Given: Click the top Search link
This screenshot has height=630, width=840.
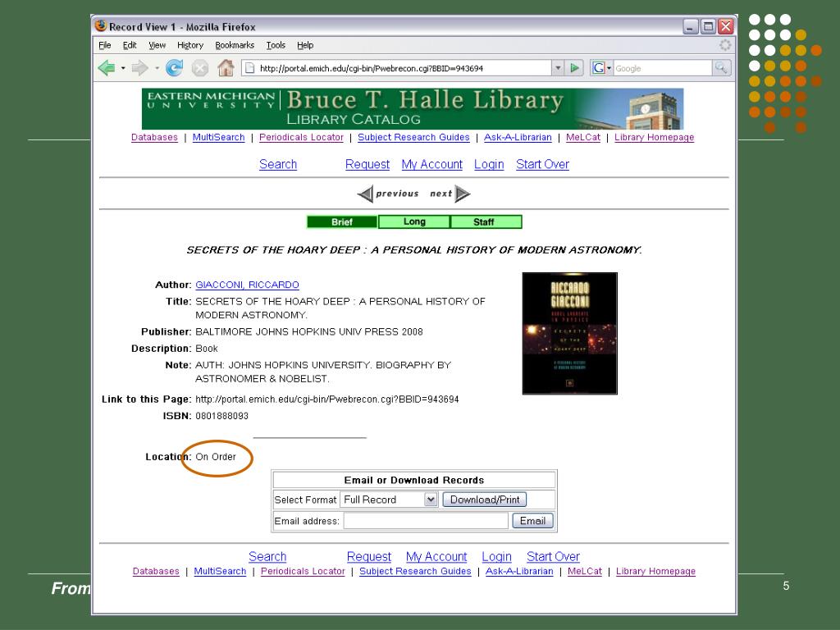Looking at the screenshot, I should (278, 164).
